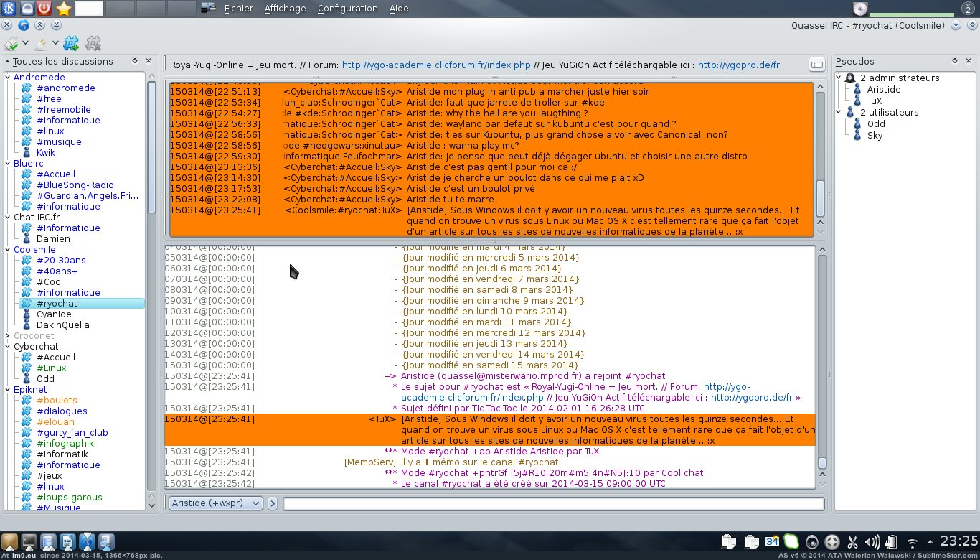Focus the chat message input field
The height and width of the screenshot is (560, 980).
554,503
